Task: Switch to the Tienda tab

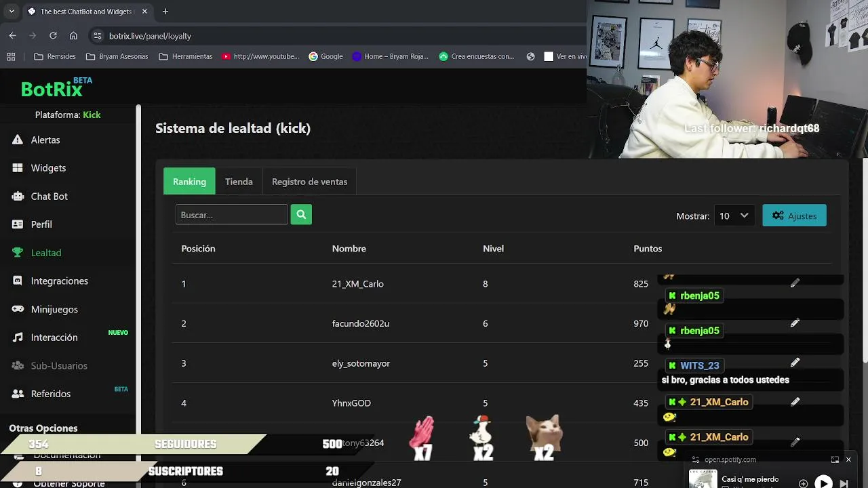Action: (x=239, y=182)
